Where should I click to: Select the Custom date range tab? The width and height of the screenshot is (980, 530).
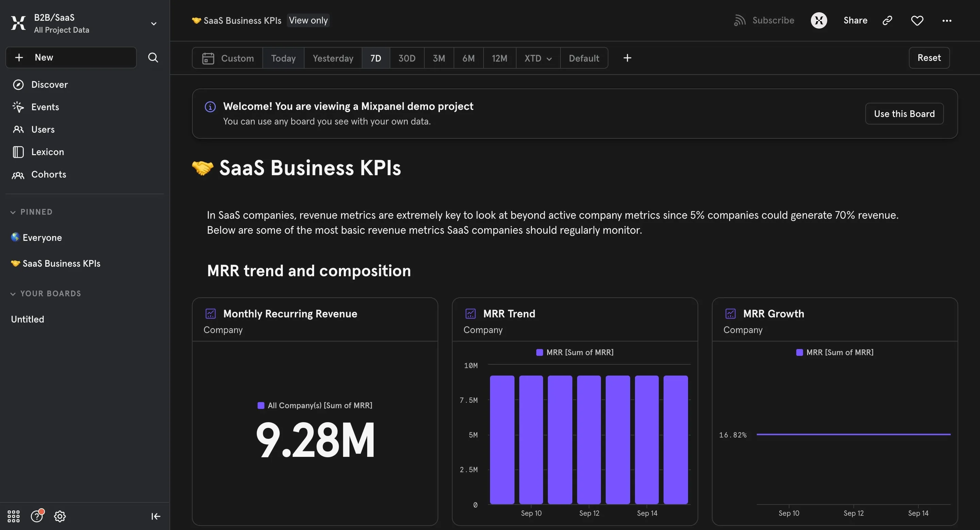[228, 58]
